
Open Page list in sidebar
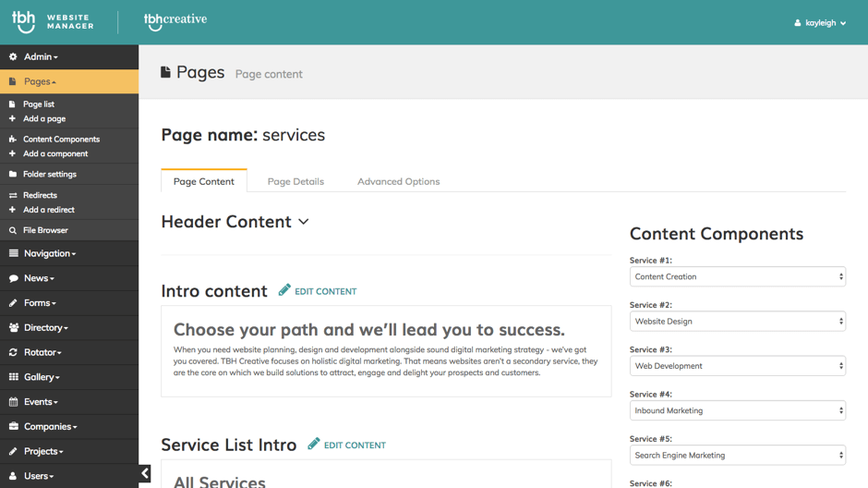pyautogui.click(x=39, y=104)
